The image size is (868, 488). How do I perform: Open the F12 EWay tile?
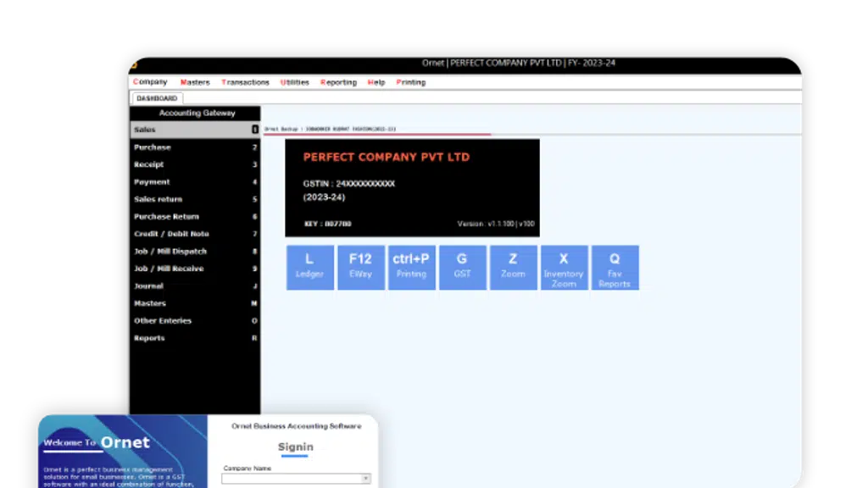(x=361, y=268)
